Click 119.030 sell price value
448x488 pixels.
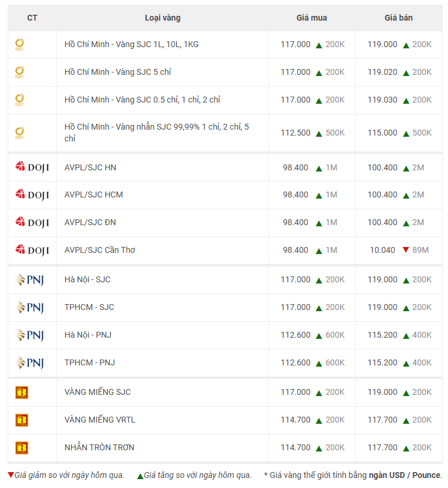[x=383, y=100]
